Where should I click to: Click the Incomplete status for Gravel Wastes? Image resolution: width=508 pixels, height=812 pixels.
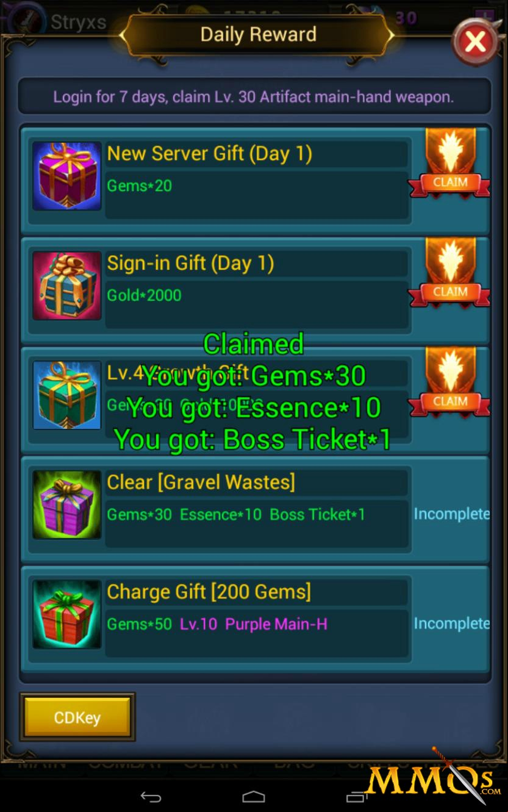point(451,514)
